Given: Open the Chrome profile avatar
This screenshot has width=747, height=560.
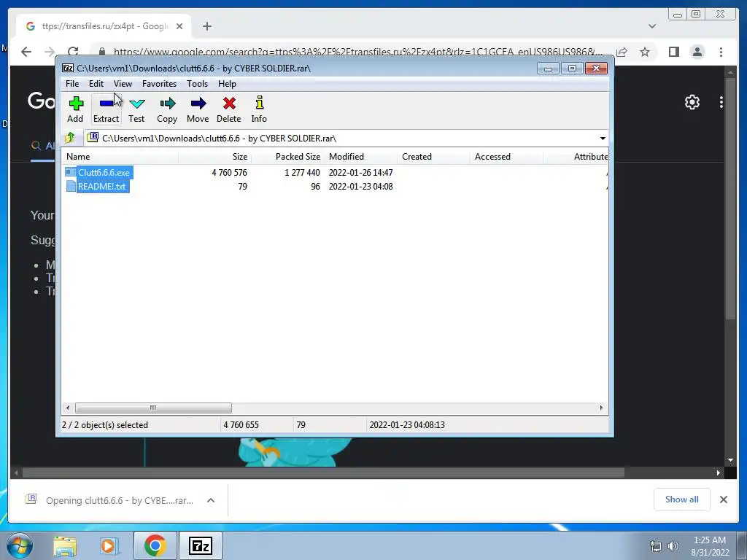Looking at the screenshot, I should (x=697, y=52).
